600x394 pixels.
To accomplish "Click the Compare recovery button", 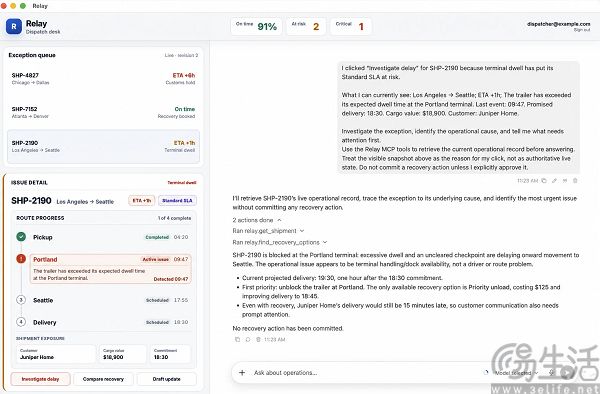I will [x=103, y=379].
